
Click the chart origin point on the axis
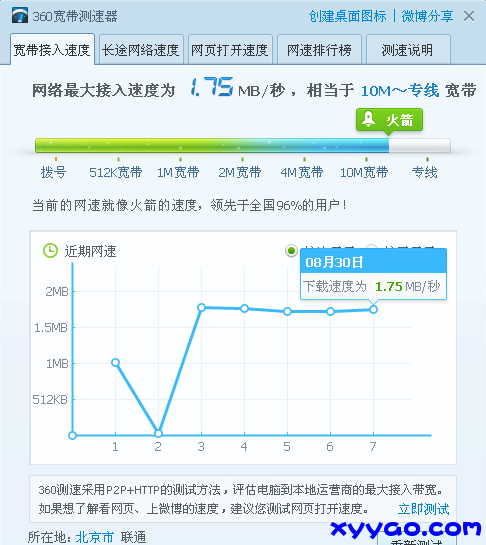pyautogui.click(x=72, y=435)
